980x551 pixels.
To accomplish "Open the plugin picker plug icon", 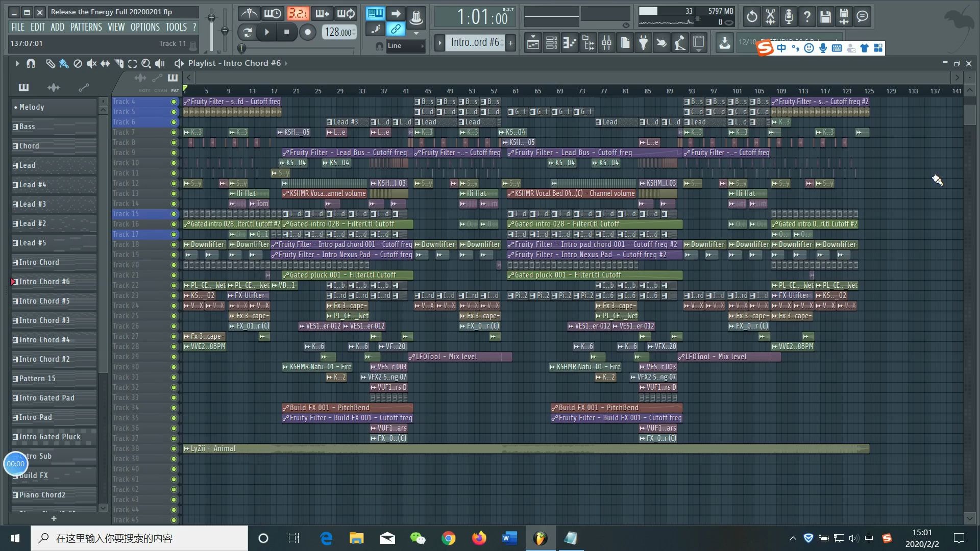I will [x=643, y=43].
